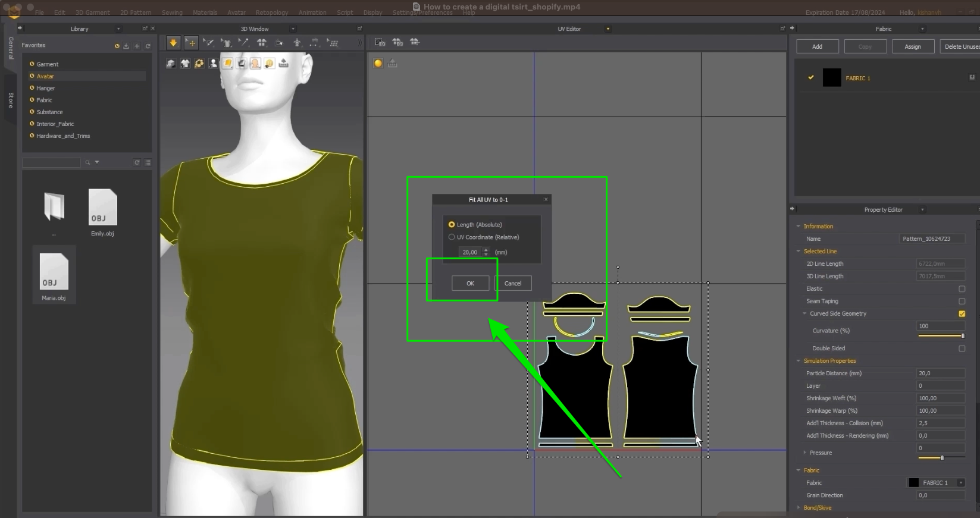The width and height of the screenshot is (980, 518).
Task: Click the garment display shirt icon
Action: [x=185, y=64]
